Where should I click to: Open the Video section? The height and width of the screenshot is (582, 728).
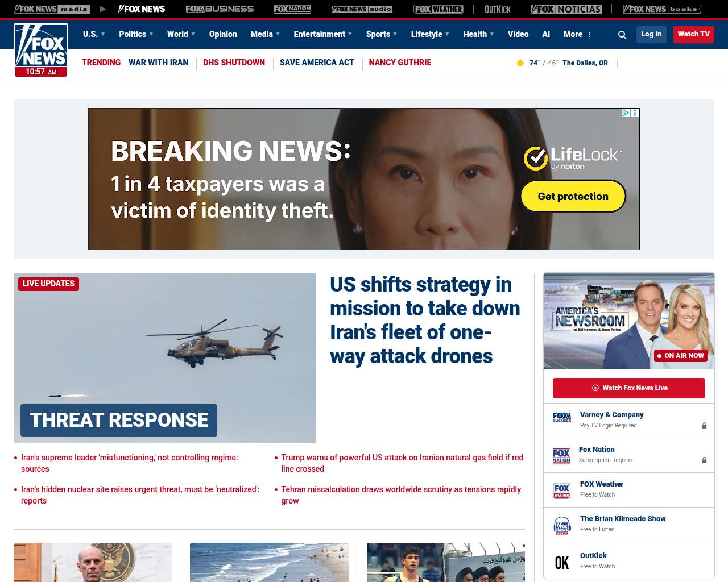pyautogui.click(x=518, y=34)
